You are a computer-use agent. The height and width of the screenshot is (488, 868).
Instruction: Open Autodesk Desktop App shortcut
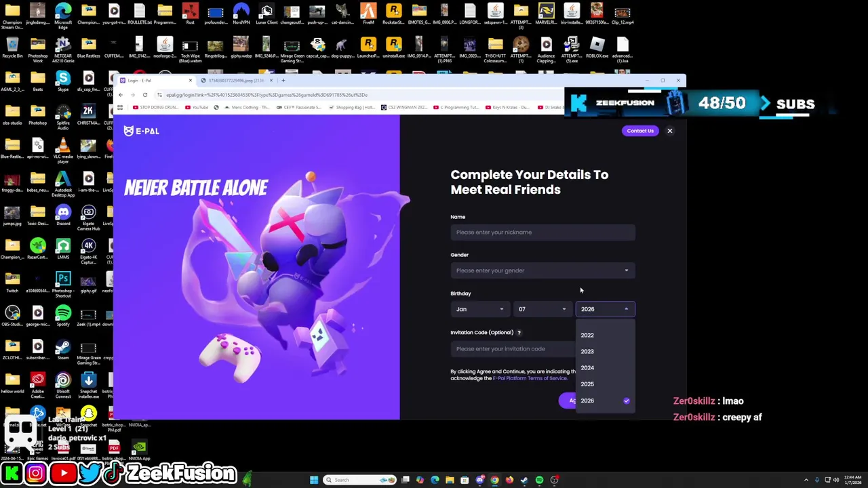coord(63,183)
